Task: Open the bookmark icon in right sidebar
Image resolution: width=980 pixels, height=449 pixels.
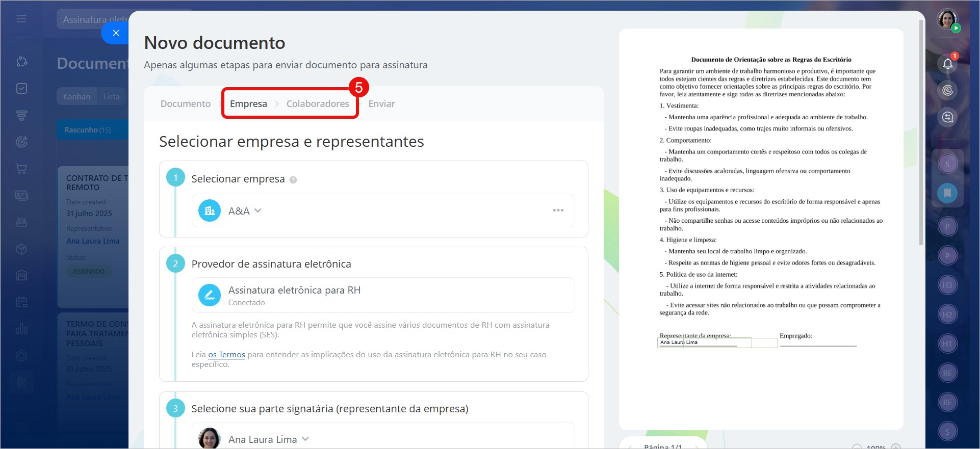Action: click(947, 193)
